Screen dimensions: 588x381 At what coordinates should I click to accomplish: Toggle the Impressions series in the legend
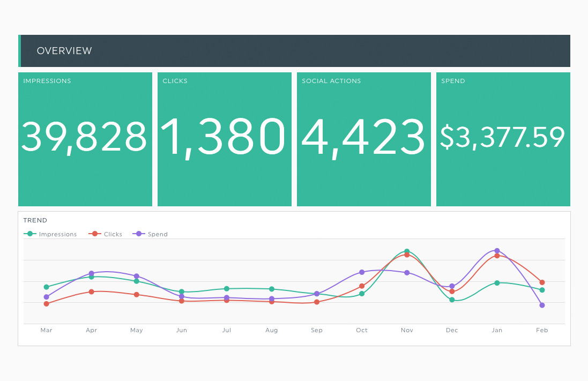tap(50, 234)
